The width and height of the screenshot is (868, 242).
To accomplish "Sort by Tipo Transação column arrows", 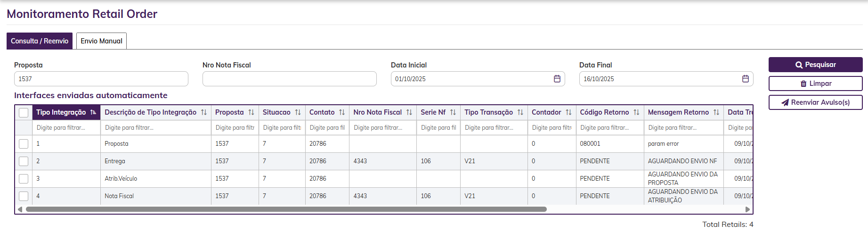I will click(520, 112).
